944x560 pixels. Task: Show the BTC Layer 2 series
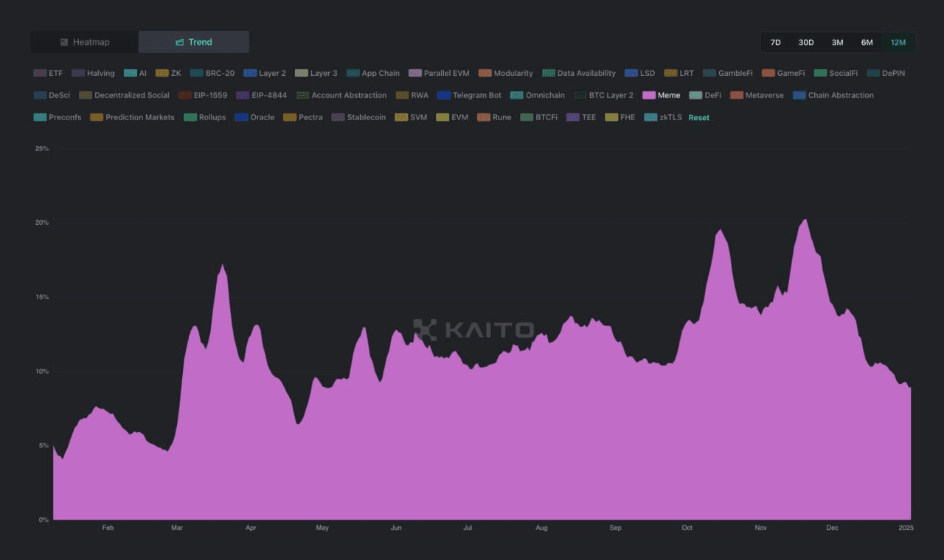[x=603, y=95]
